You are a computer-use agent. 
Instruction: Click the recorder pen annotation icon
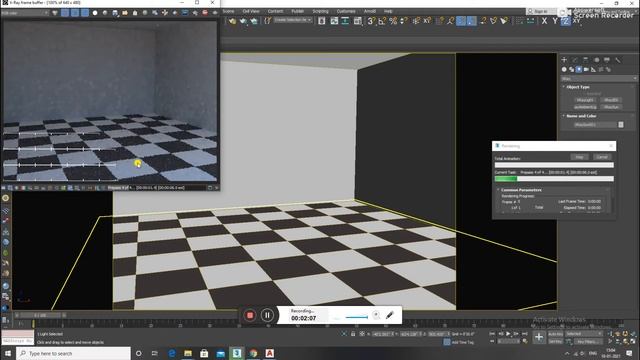point(390,315)
